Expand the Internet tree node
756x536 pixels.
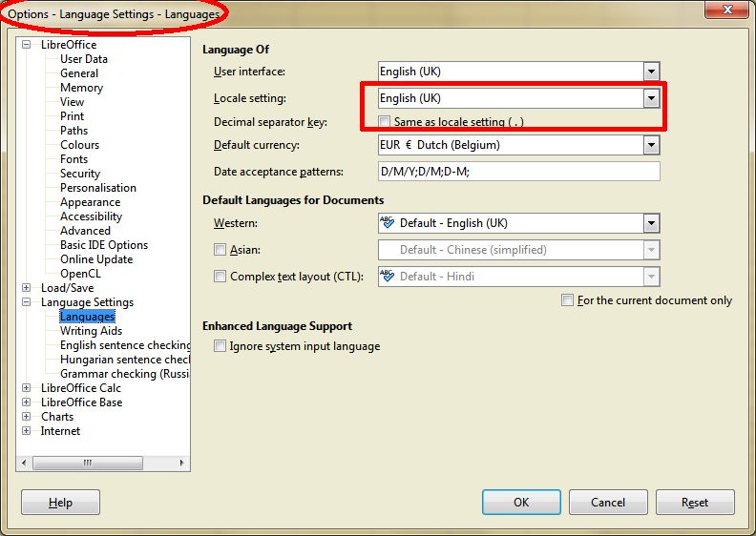click(27, 431)
